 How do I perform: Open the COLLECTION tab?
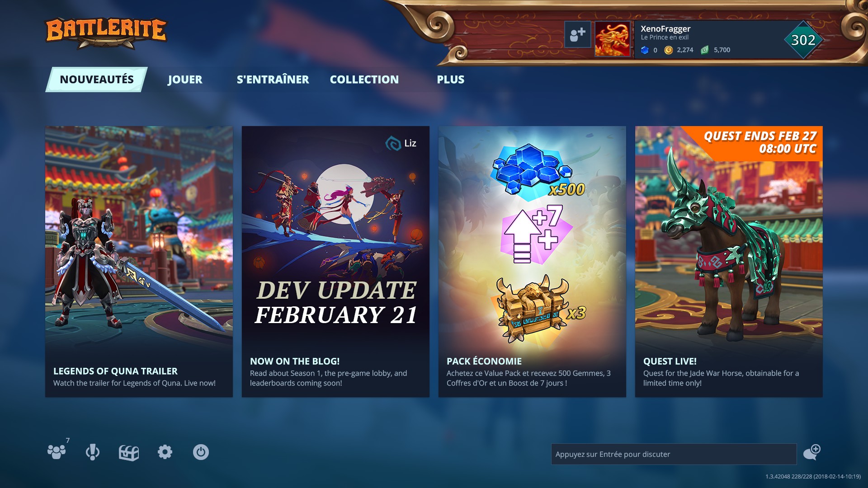pyautogui.click(x=364, y=80)
